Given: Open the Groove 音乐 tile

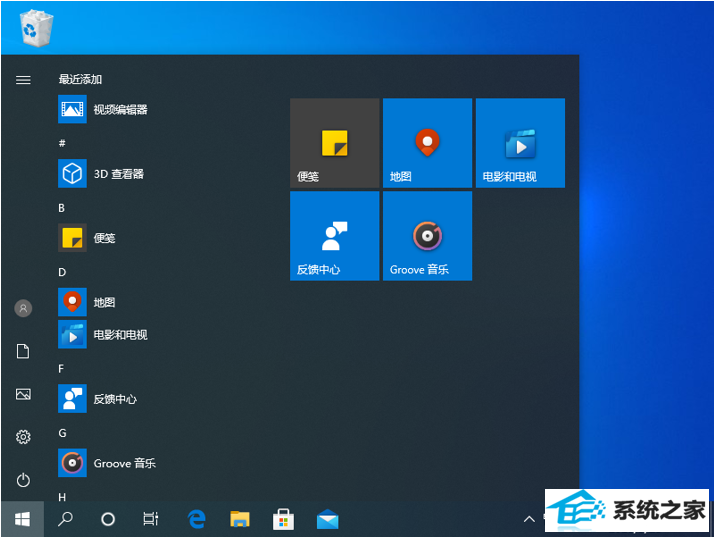Looking at the screenshot, I should (428, 236).
